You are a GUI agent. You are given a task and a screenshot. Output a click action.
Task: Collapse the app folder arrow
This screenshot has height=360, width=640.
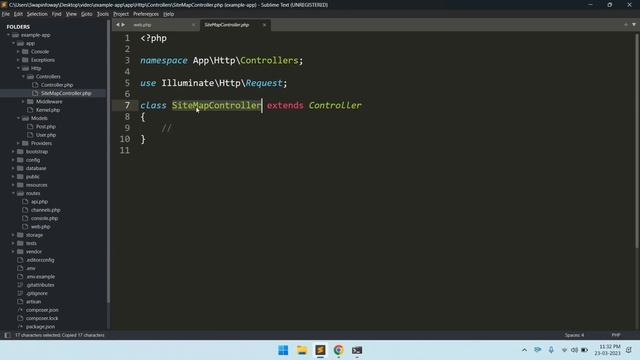(x=13, y=43)
